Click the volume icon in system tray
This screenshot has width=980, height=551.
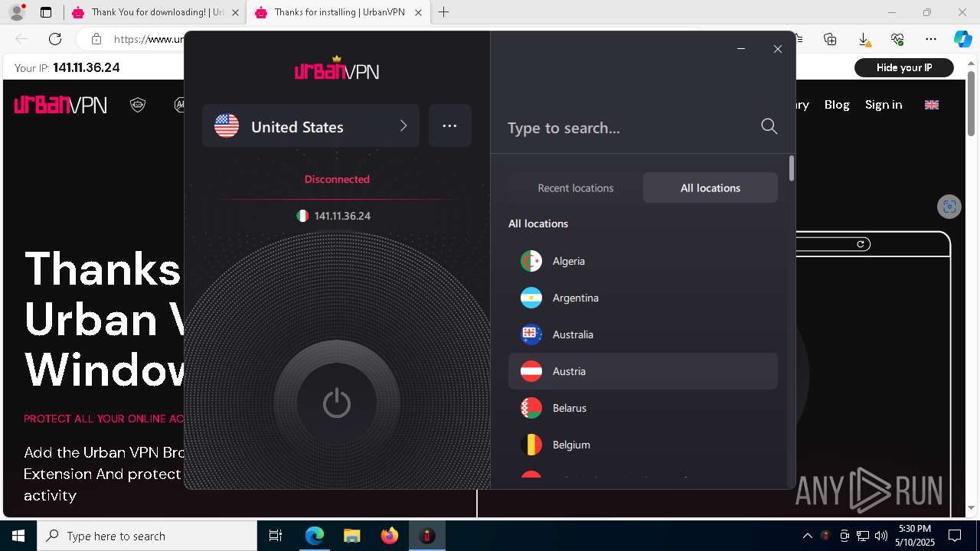pos(881,536)
